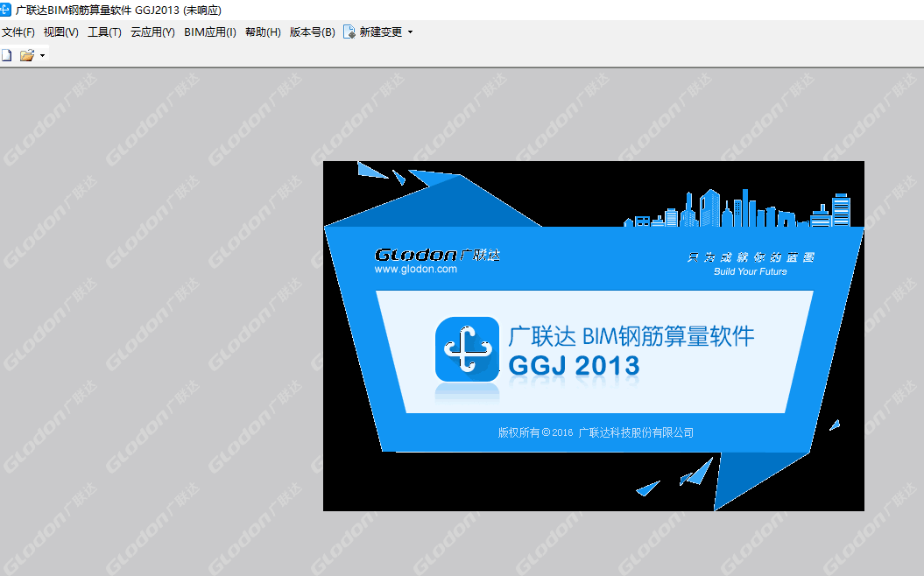Click the 'GGJ 2013' text on splash

[574, 366]
